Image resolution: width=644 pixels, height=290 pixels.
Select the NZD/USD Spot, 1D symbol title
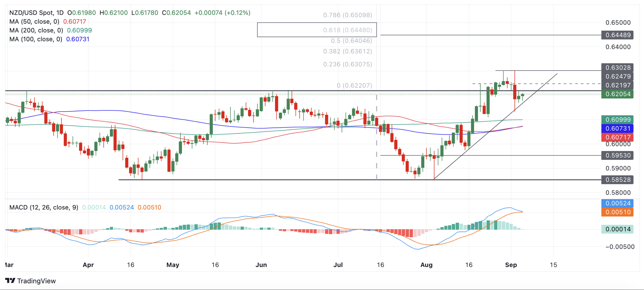pos(37,12)
